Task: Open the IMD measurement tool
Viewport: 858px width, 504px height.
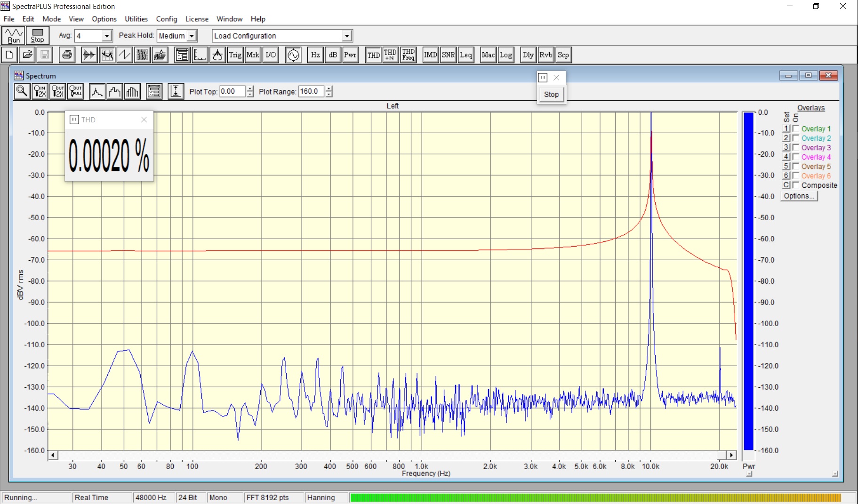Action: point(430,55)
